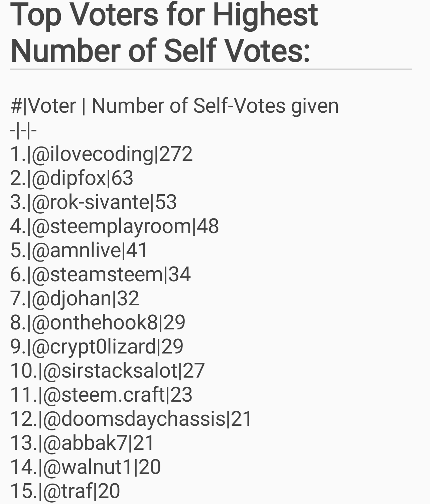Open the @dipfox user mention
Viewport: 430px width, 504px height.
tap(69, 178)
